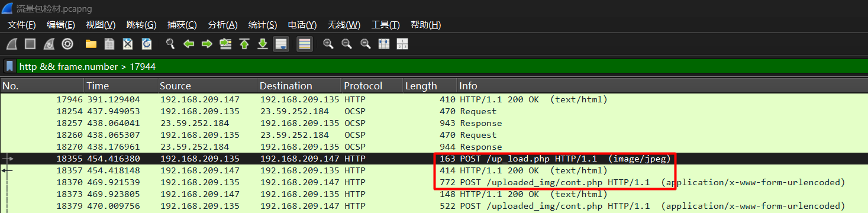Open the 分析(A) menu
This screenshot has width=868, height=213.
click(222, 25)
